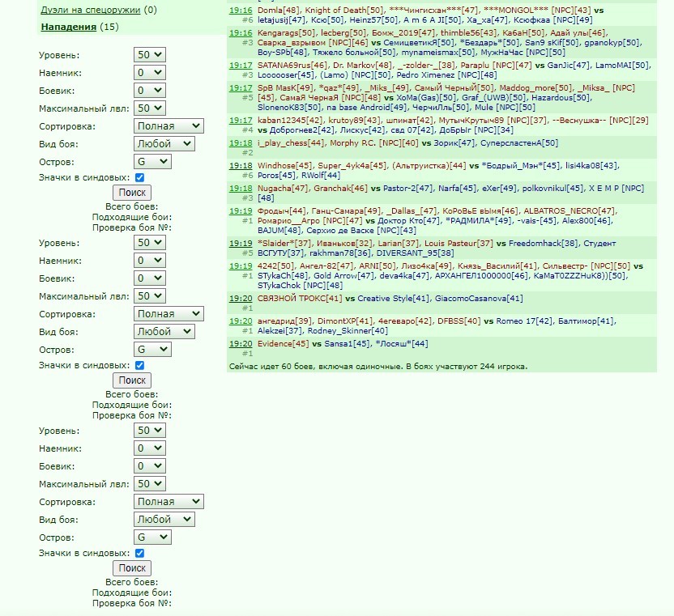Select player name Pedro Ximenez [NPC][48]
This screenshot has height=616, width=674.
(x=446, y=74)
